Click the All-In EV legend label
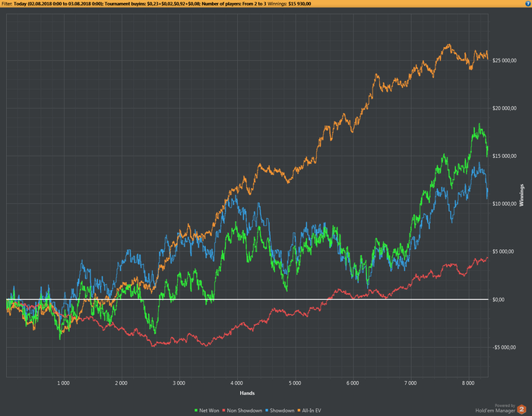This screenshot has height=416, width=532. (312, 411)
